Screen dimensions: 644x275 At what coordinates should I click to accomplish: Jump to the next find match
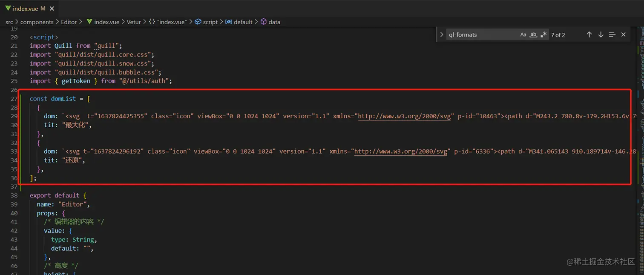click(x=601, y=34)
